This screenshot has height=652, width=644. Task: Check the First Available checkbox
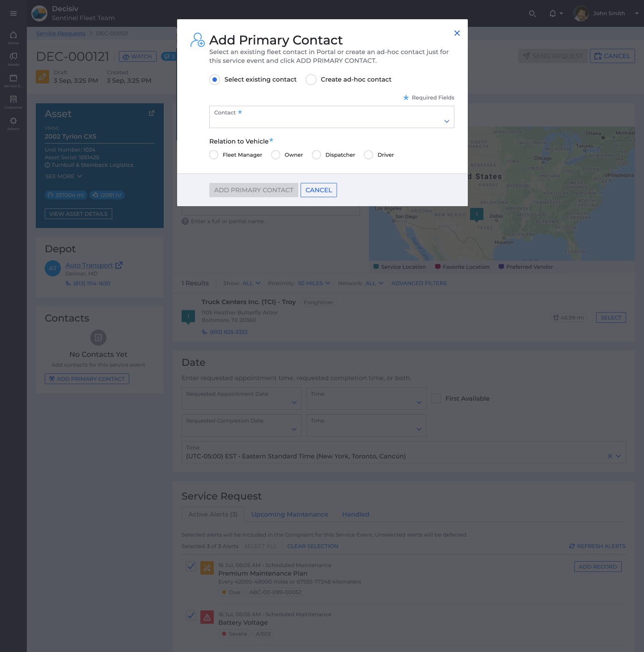click(436, 398)
